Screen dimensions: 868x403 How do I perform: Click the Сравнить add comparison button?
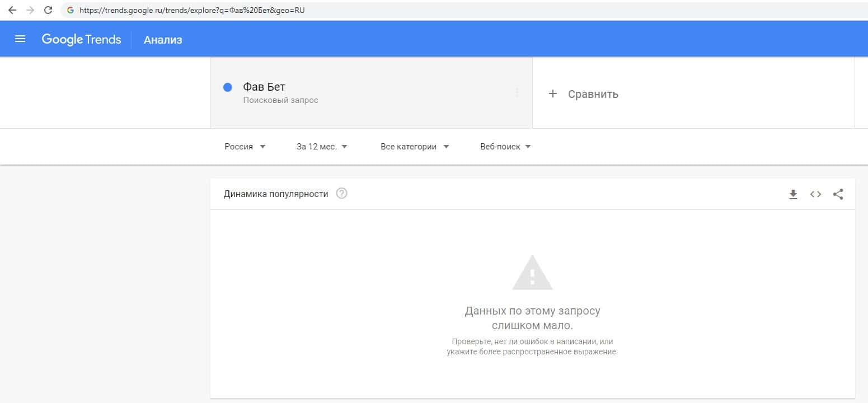click(584, 94)
